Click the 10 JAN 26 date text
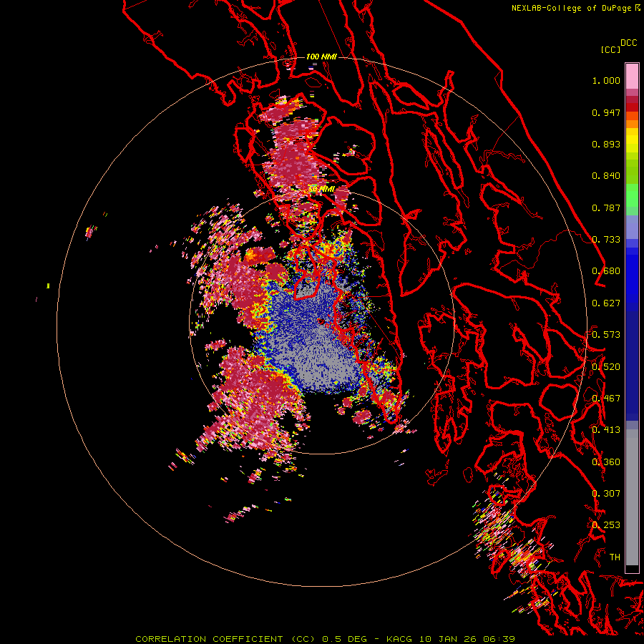 448,639
